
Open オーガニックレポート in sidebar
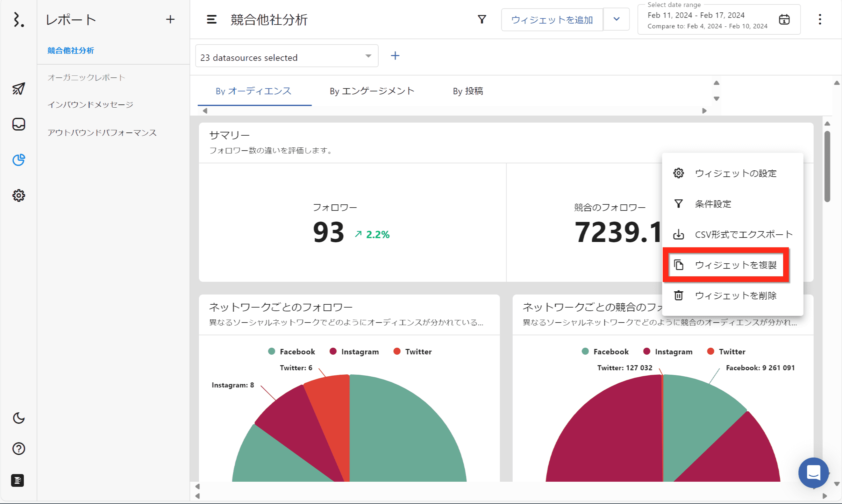(87, 77)
